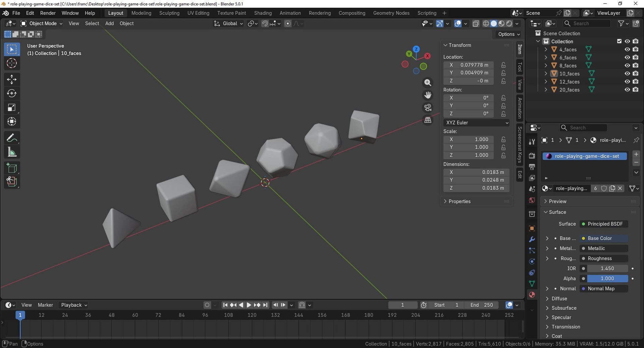Viewport: 644px width, 348px height.
Task: Choose the combined Transform tool
Action: (x=12, y=122)
